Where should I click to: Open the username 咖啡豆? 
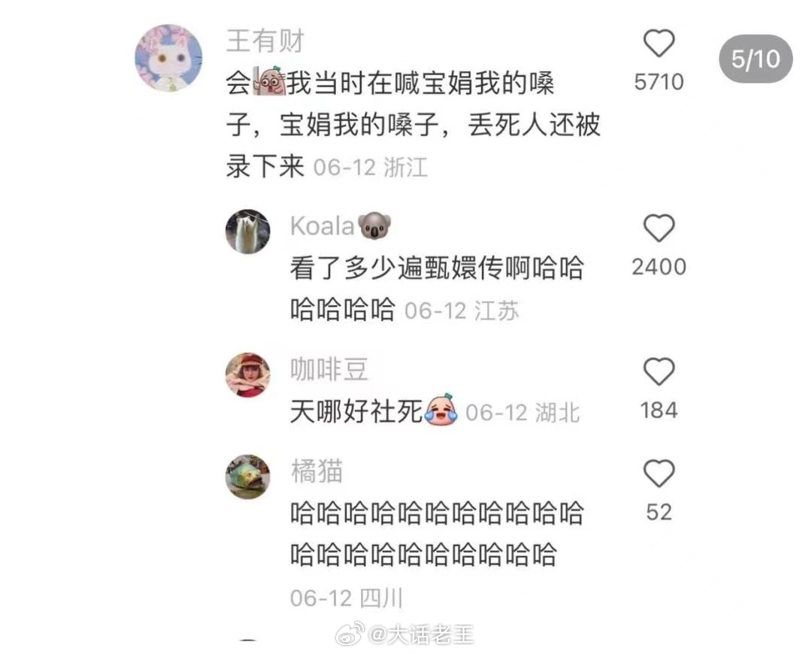click(x=329, y=370)
